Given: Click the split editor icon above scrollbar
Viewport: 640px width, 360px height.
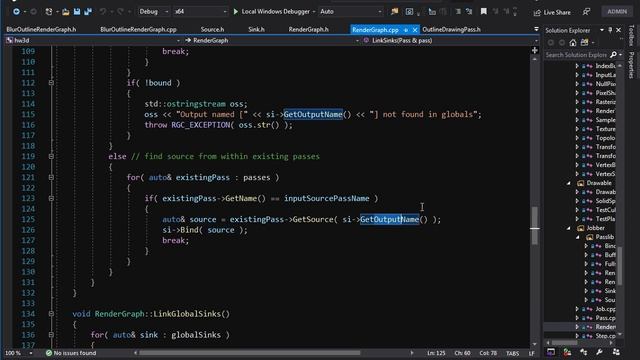Looking at the screenshot, I should (x=535, y=50).
